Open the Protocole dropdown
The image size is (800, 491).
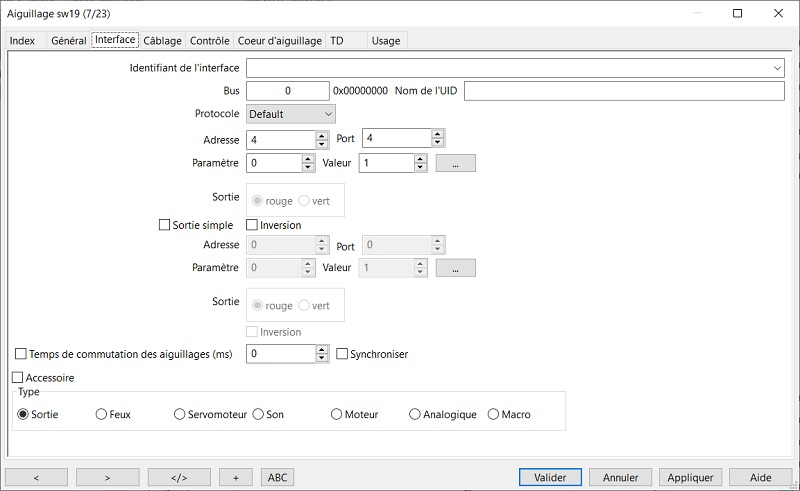click(291, 114)
